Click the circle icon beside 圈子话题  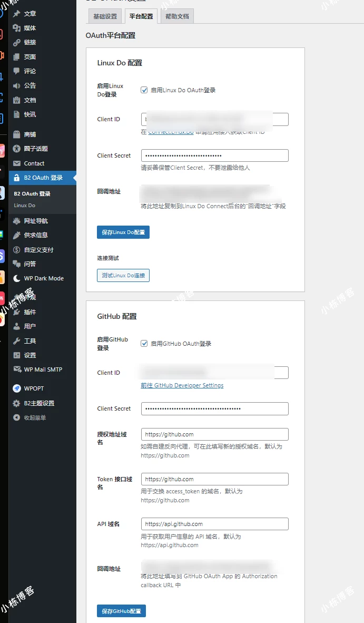pyautogui.click(x=17, y=149)
